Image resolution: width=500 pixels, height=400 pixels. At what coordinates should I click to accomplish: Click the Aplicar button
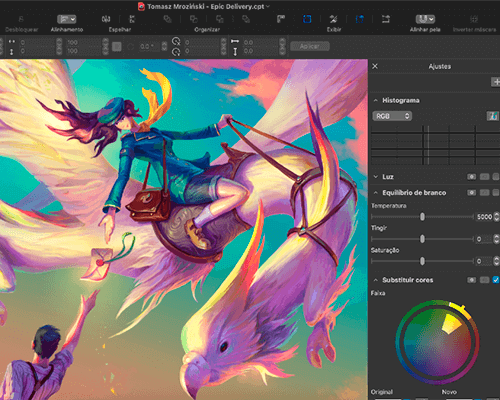pos(310,46)
